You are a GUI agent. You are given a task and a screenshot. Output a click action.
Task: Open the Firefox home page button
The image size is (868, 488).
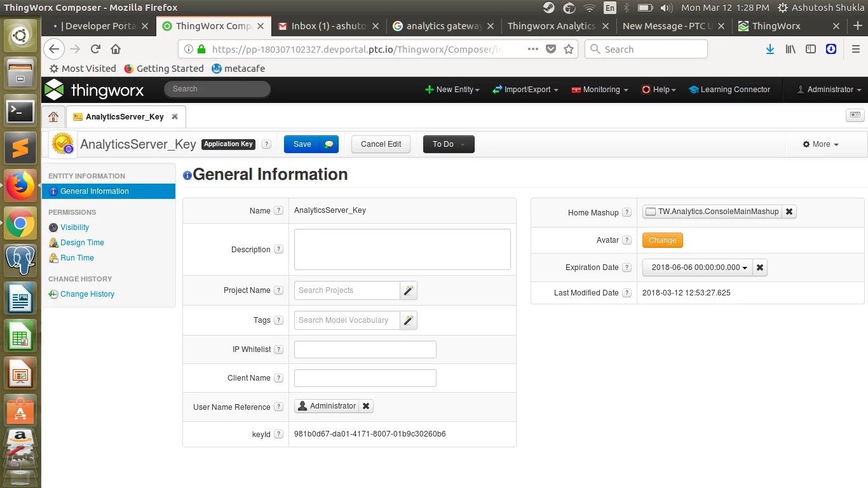(x=116, y=49)
